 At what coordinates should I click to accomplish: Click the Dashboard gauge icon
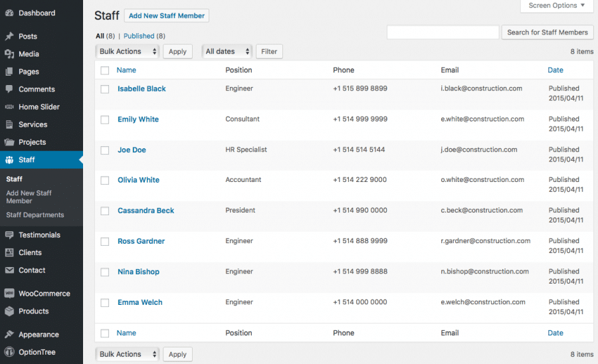click(x=9, y=13)
